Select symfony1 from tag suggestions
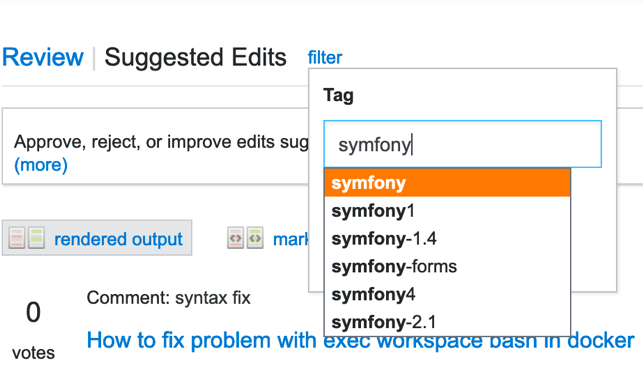 447,211
